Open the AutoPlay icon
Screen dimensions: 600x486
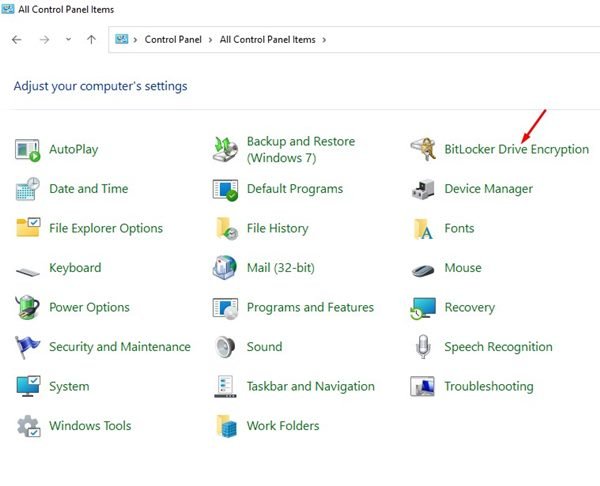[28, 150]
